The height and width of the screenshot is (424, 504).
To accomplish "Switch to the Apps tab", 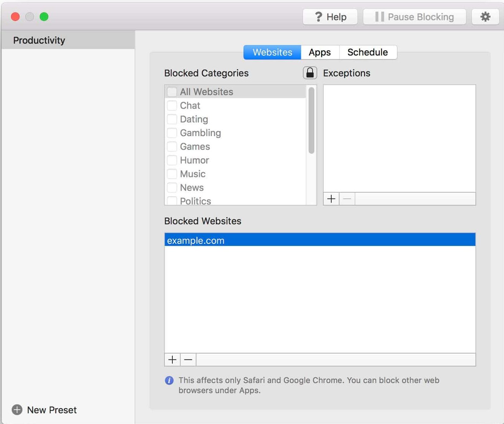I will (320, 52).
